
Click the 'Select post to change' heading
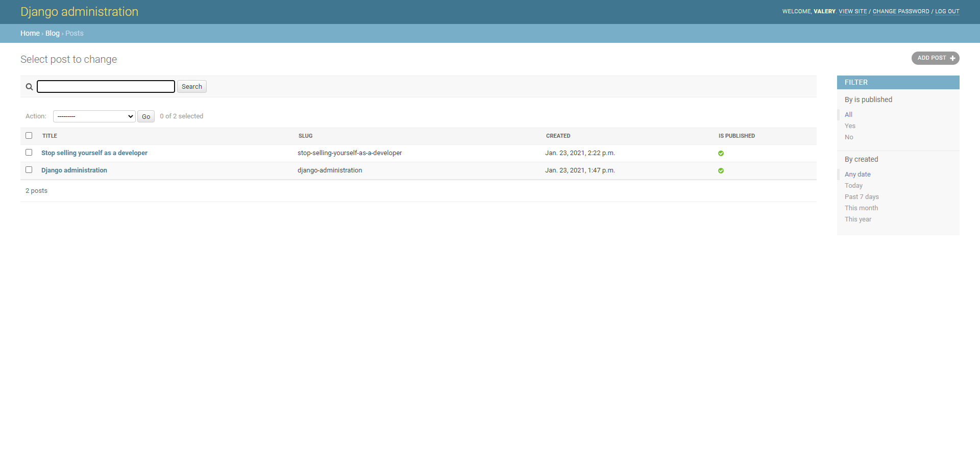pos(68,59)
